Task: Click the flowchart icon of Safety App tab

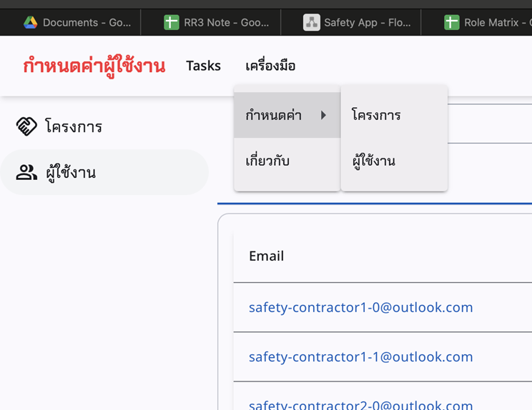Action: click(312, 22)
